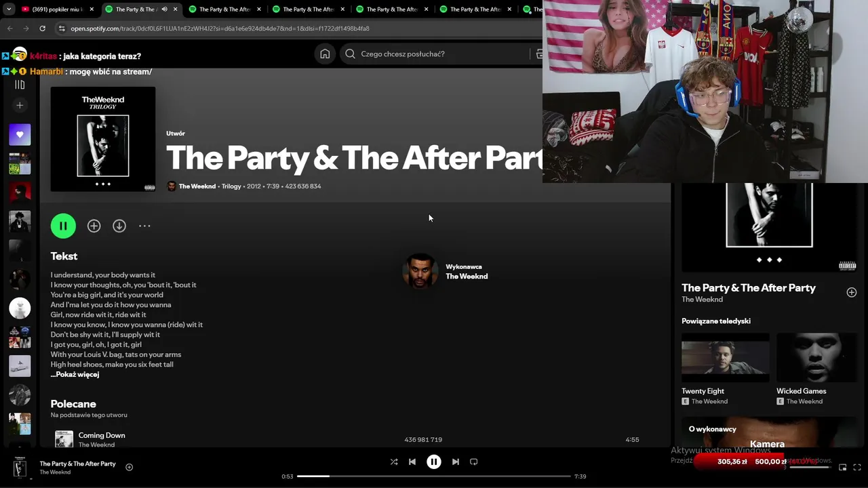Viewport: 868px width, 488px height.
Task: Open The Weeknd under Wykonawca
Action: (x=467, y=277)
